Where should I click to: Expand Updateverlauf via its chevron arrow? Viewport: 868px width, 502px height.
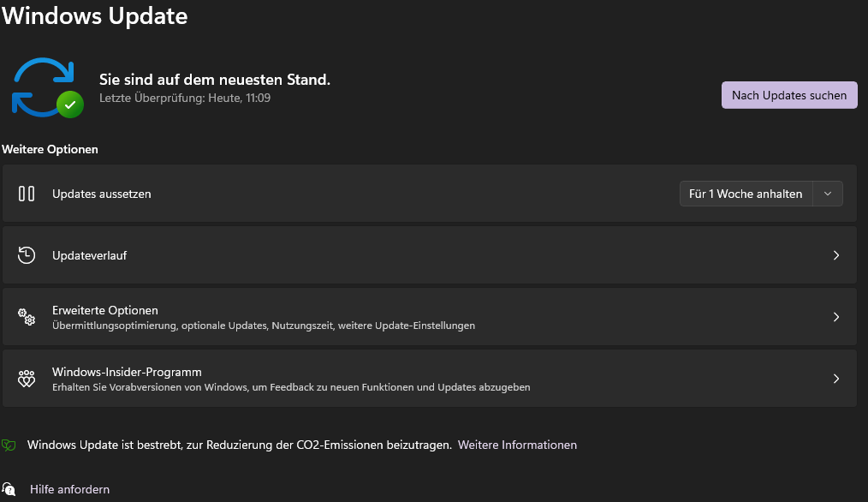tap(836, 255)
